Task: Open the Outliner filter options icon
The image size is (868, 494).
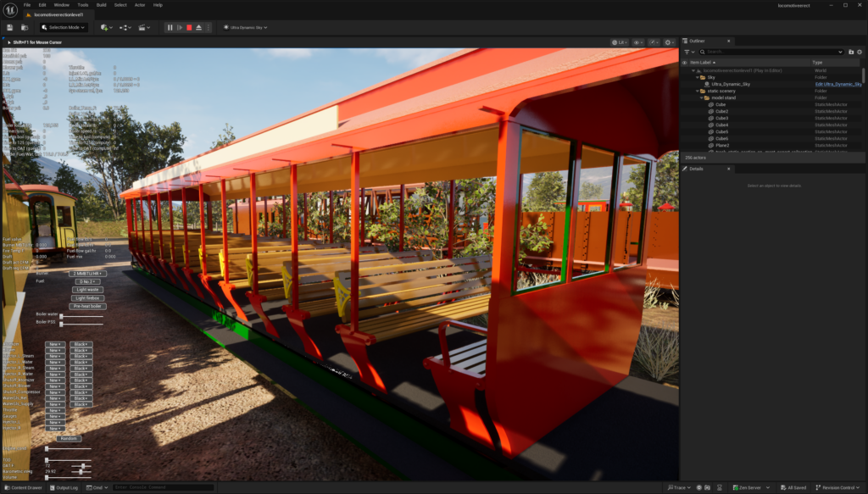Action: click(x=687, y=52)
